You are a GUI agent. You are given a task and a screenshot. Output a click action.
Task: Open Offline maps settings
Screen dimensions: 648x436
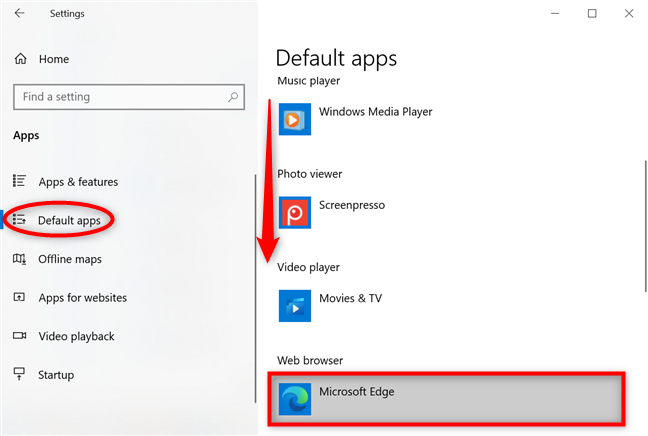[x=70, y=259]
